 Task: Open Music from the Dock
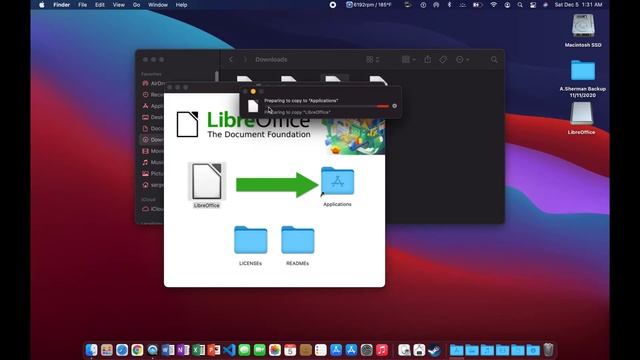click(382, 350)
